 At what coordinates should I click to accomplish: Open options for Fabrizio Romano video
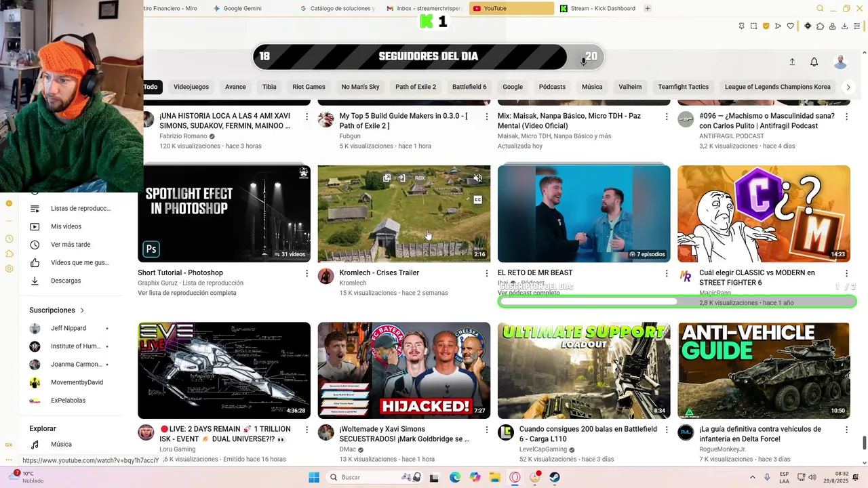coord(307,117)
